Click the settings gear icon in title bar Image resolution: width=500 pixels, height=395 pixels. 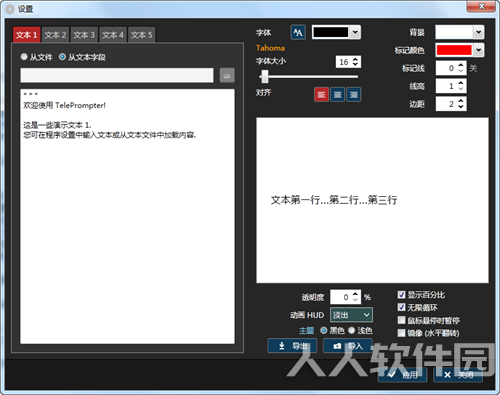click(10, 9)
